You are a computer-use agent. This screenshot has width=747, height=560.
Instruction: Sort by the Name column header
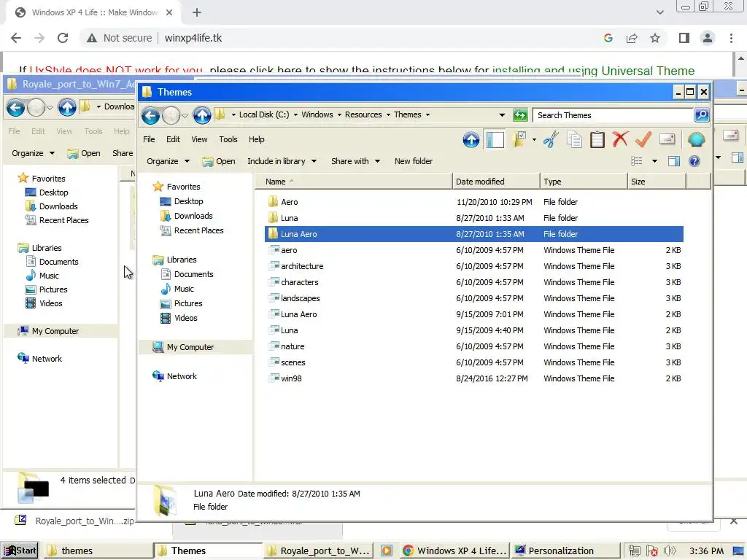354,182
